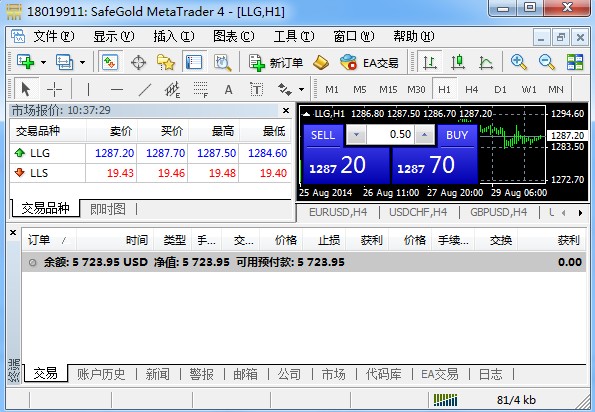595x412 pixels.
Task: Click the 新订单 new order button
Action: (276, 62)
